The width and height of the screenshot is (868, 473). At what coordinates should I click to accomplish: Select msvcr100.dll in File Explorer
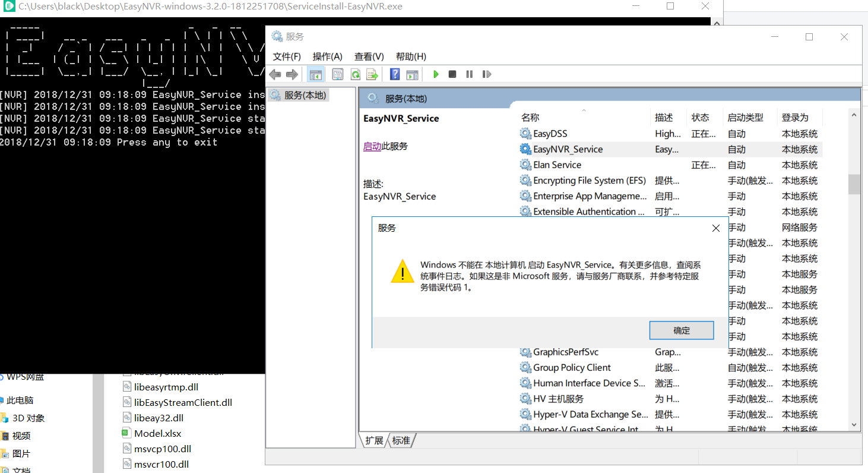(x=161, y=464)
